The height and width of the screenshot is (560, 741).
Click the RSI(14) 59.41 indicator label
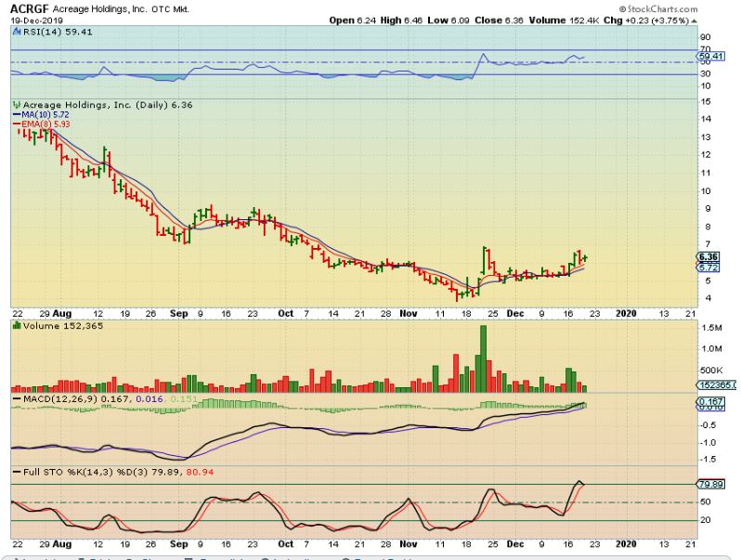pos(58,33)
